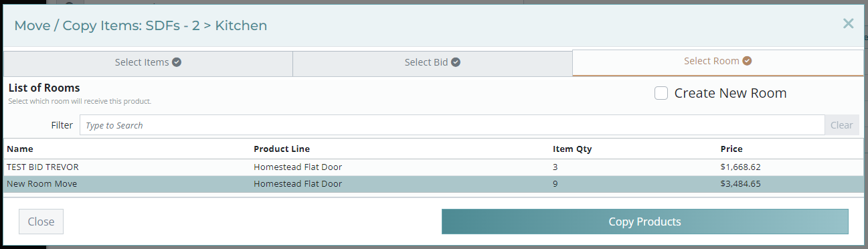The width and height of the screenshot is (868, 249).
Task: Select the TEST BID TREVOR room row
Action: click(433, 167)
